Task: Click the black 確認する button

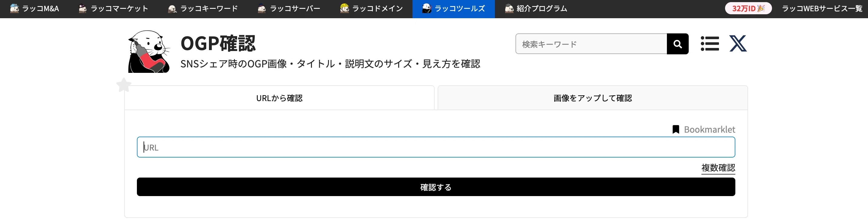Action: pyautogui.click(x=436, y=187)
